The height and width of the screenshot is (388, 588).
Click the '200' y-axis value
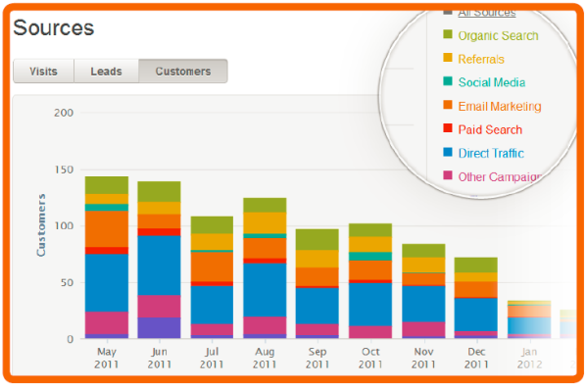[64, 113]
